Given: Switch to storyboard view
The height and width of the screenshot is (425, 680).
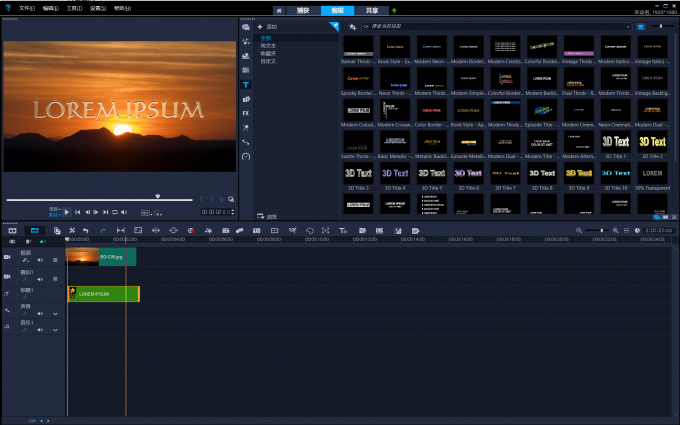Looking at the screenshot, I should coord(13,231).
